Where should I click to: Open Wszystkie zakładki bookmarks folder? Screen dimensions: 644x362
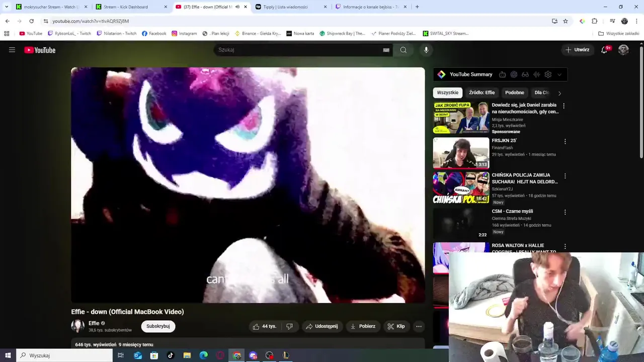point(619,34)
